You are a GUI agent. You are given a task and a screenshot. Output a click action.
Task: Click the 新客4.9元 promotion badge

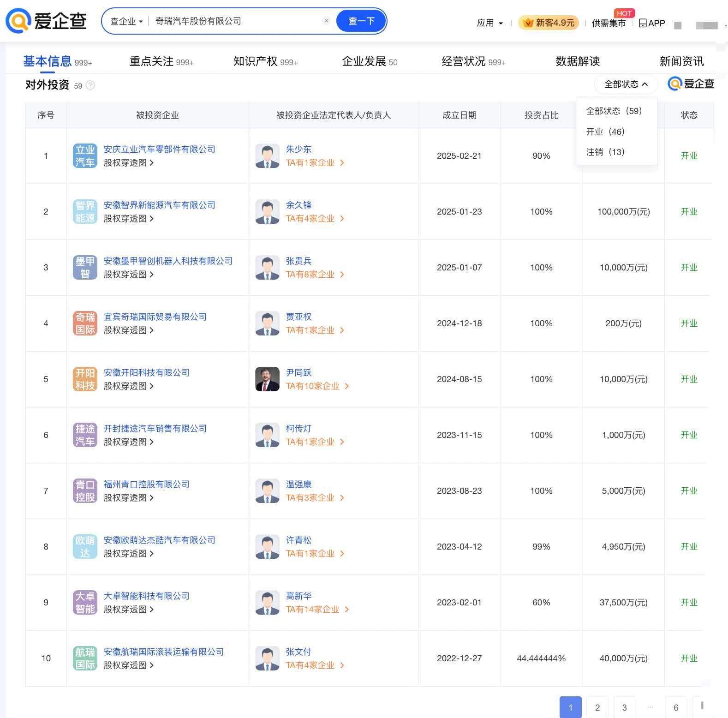coord(549,23)
